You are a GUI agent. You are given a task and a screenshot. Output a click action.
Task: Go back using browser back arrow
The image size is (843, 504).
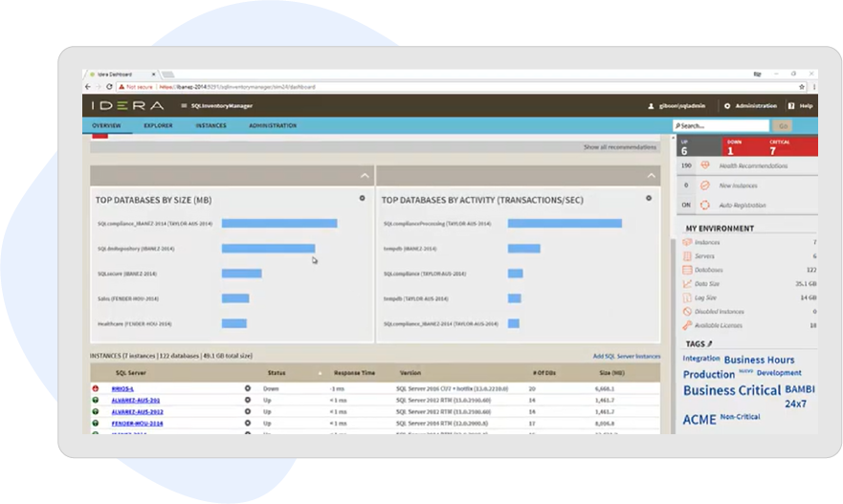pos(88,86)
